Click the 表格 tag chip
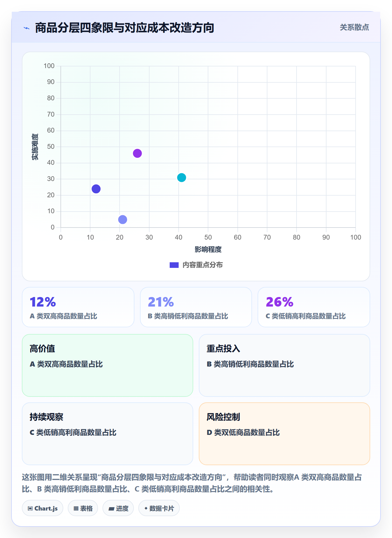The height and width of the screenshot is (538, 392). pyautogui.click(x=83, y=508)
